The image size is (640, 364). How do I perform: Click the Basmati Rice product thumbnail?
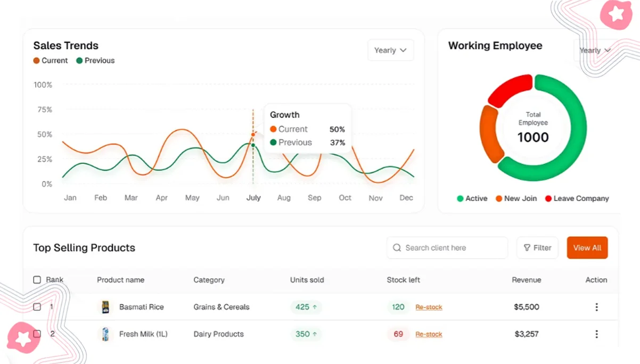pos(105,307)
